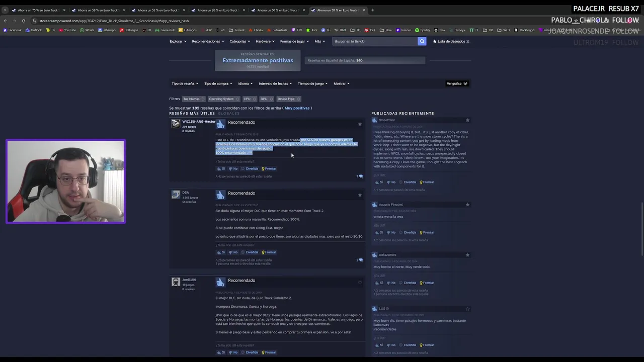
Task: Star SmoothWar's recent review
Action: 467,120
